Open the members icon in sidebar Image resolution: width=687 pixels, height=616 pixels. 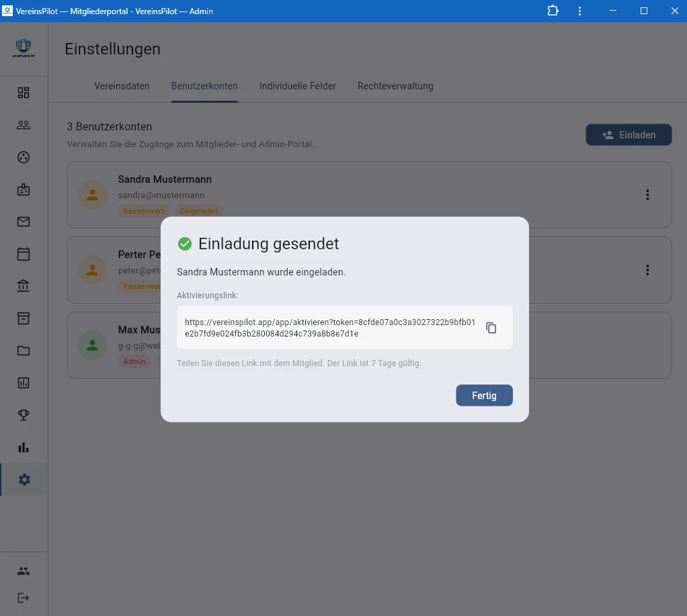(24, 125)
